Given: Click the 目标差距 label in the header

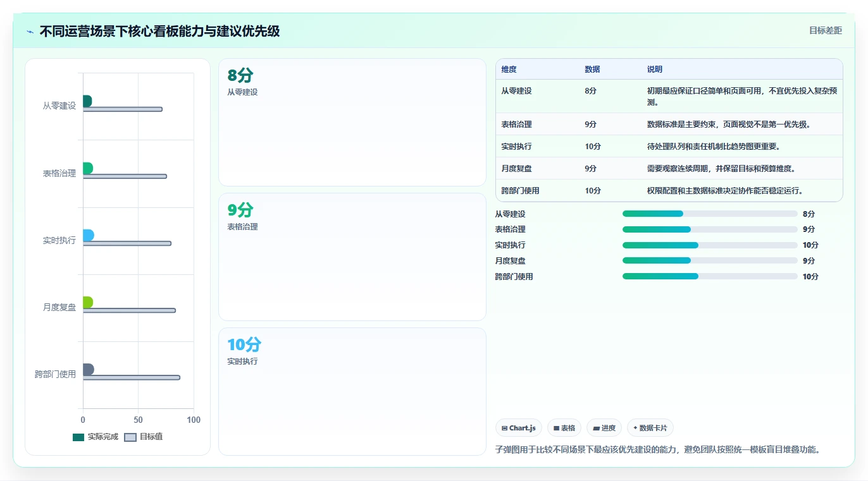Looking at the screenshot, I should click(x=826, y=30).
